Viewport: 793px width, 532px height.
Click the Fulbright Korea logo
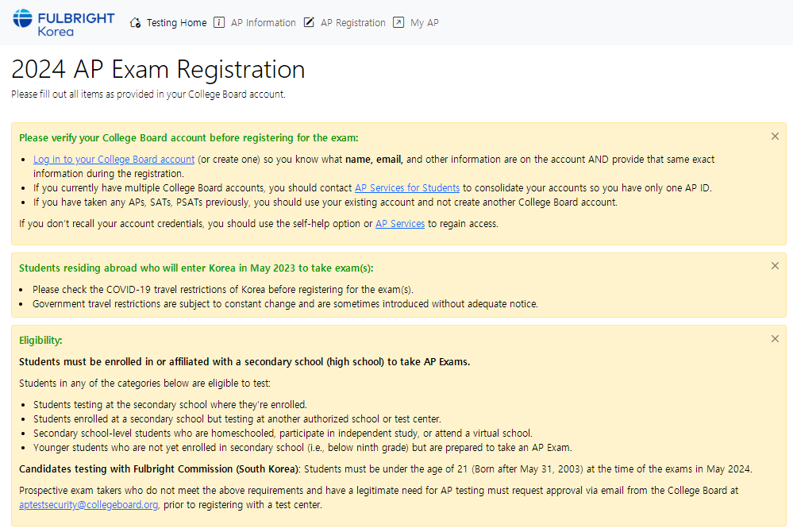point(64,23)
